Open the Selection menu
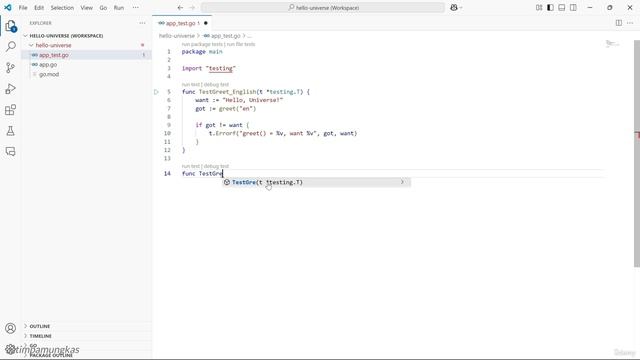This screenshot has width=640, height=360. 62,7
